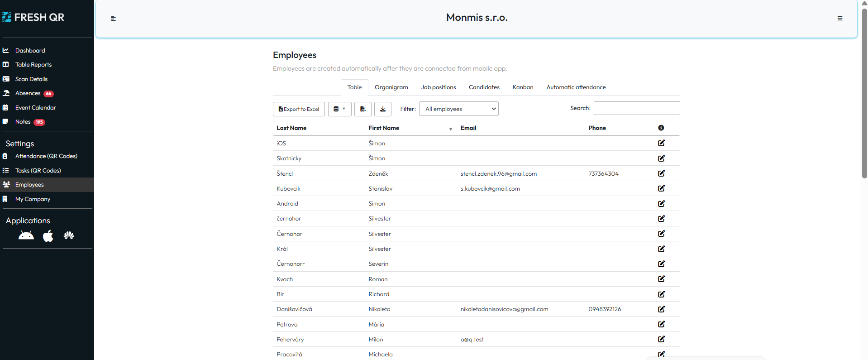Click the info icon in table header

pos(661,128)
